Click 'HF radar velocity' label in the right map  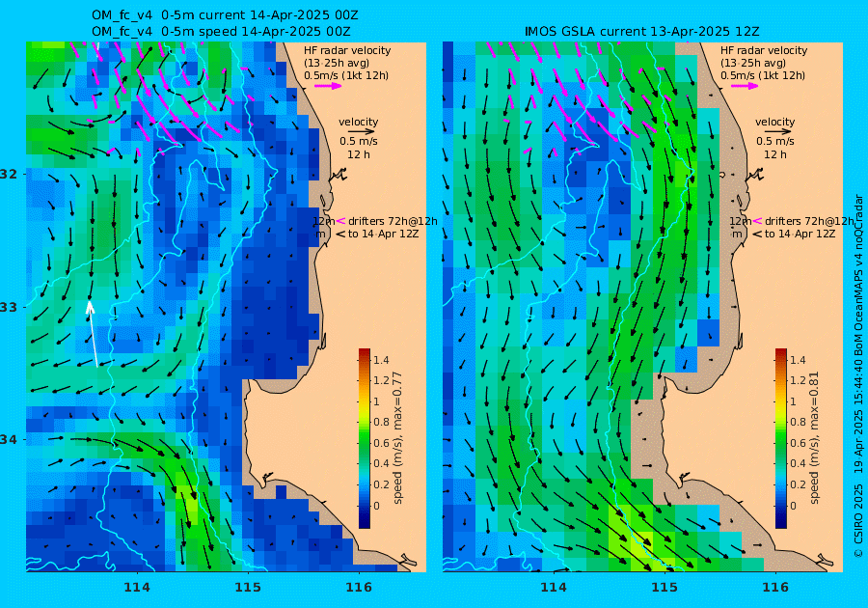tap(764, 50)
